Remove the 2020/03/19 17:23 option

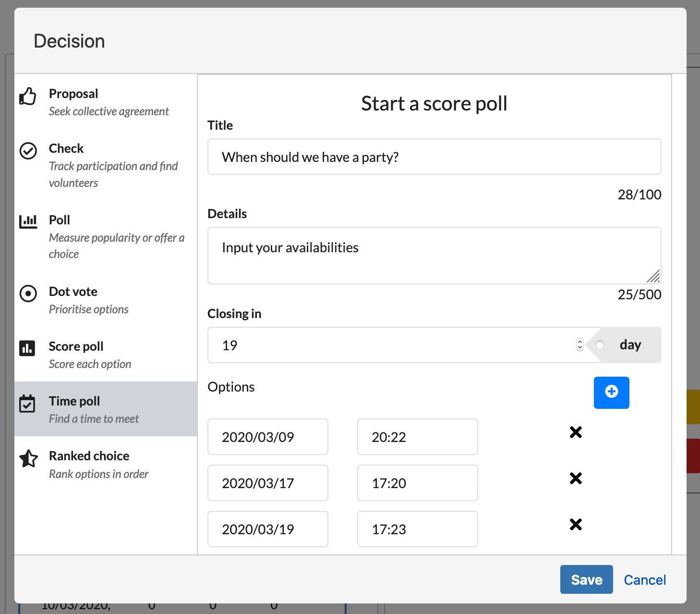coord(576,525)
